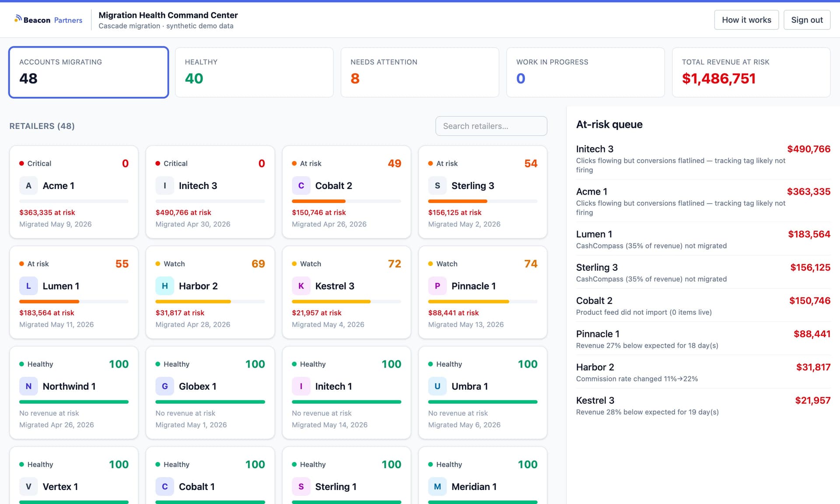The image size is (840, 504).
Task: Select Lumen 1 queue entry
Action: tap(703, 239)
